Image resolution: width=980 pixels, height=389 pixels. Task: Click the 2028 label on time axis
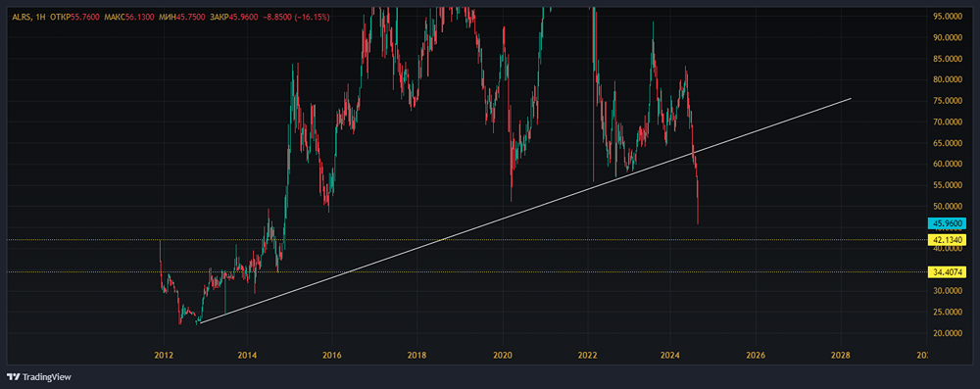(x=841, y=356)
